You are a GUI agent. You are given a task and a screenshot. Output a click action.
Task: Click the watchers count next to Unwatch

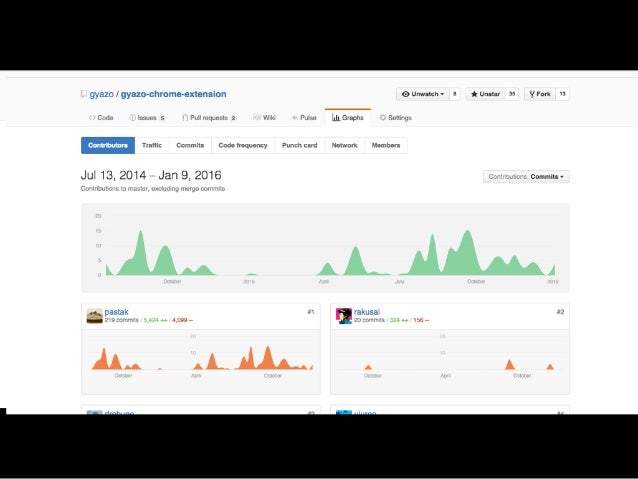click(x=454, y=94)
